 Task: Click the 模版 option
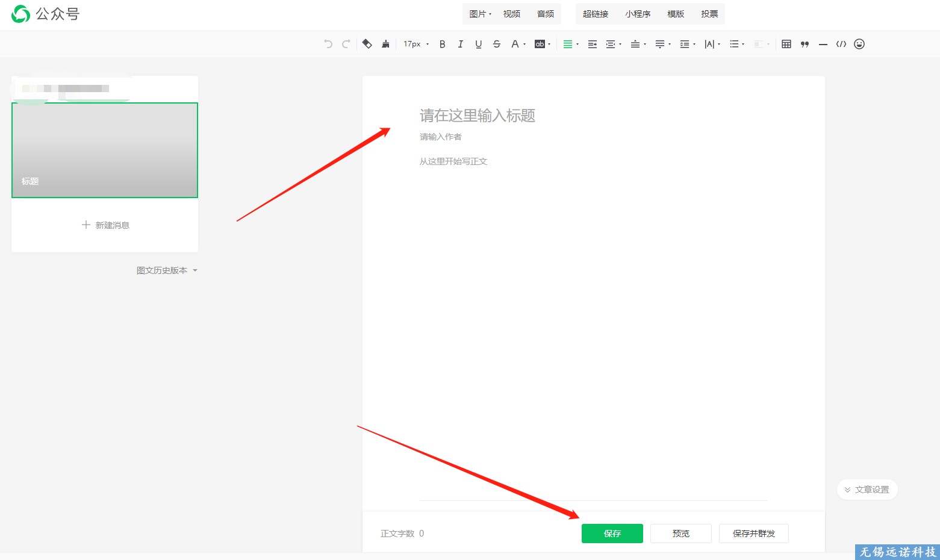pyautogui.click(x=676, y=14)
